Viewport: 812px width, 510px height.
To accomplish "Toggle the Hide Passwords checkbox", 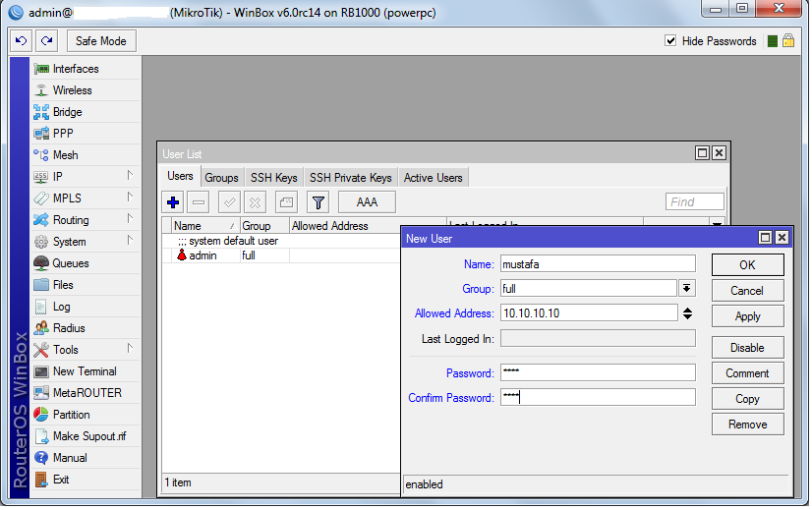I will point(670,40).
